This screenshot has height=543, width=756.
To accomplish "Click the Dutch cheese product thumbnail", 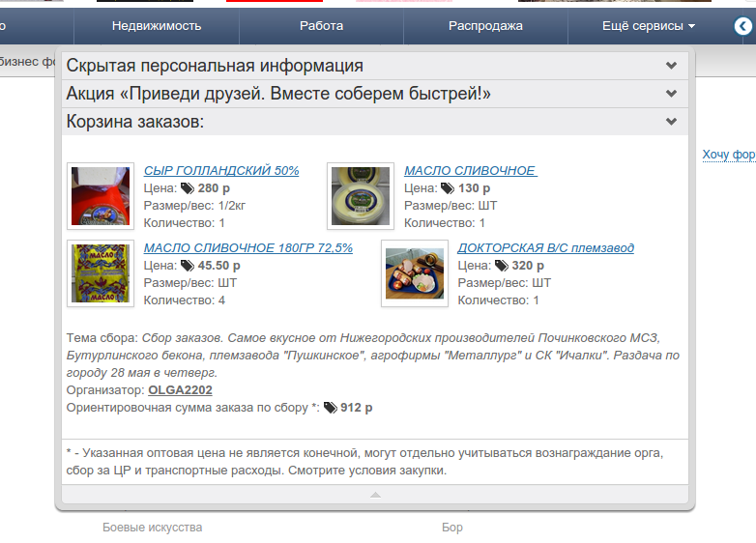I will click(x=101, y=196).
